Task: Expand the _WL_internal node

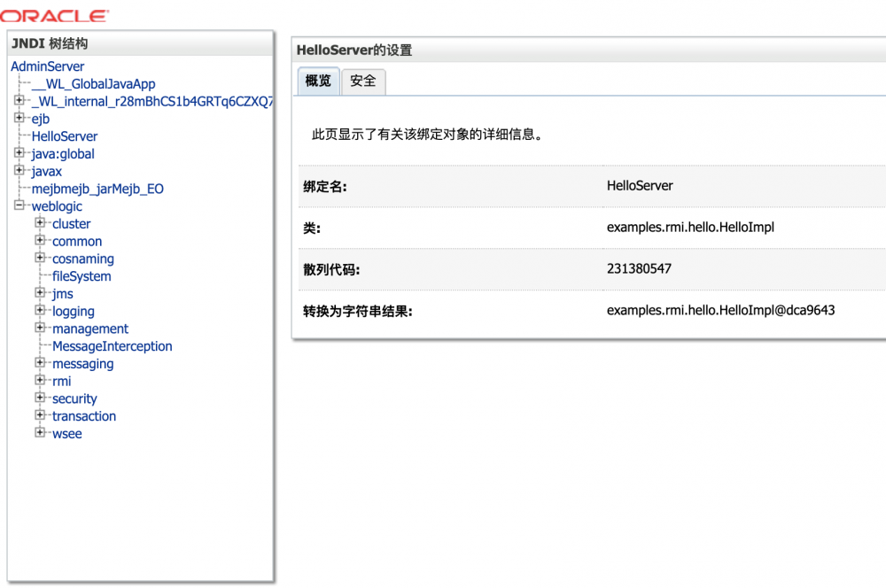Action: pos(20,100)
